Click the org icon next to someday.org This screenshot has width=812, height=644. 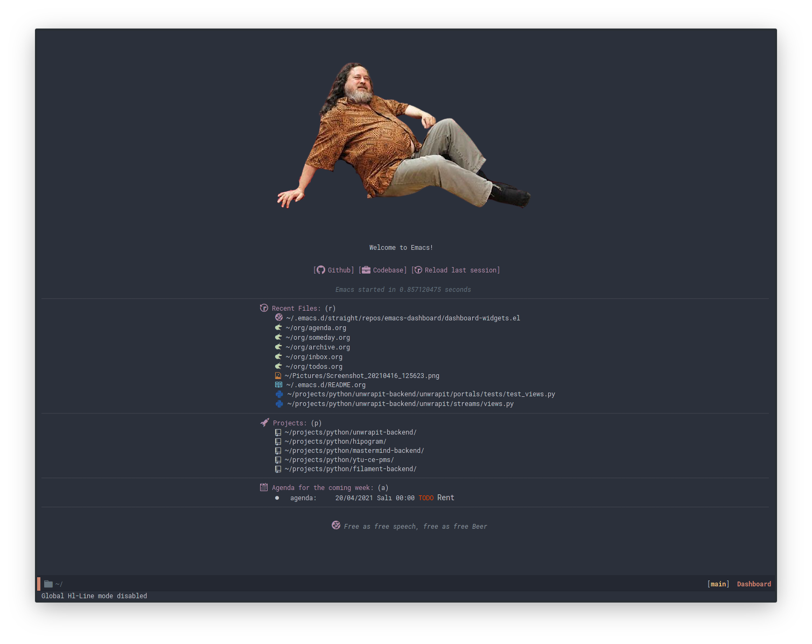click(x=278, y=337)
